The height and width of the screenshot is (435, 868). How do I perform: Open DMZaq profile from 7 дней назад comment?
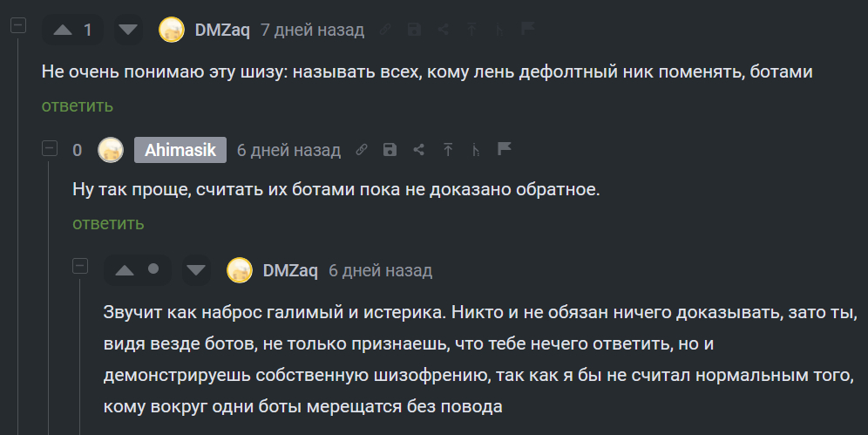[x=222, y=31]
